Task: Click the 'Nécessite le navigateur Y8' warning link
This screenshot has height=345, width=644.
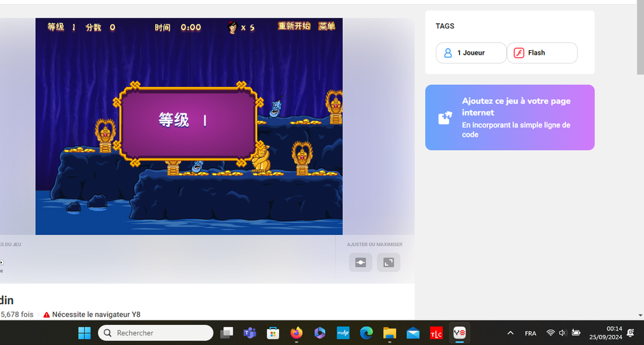Action: tap(96, 314)
